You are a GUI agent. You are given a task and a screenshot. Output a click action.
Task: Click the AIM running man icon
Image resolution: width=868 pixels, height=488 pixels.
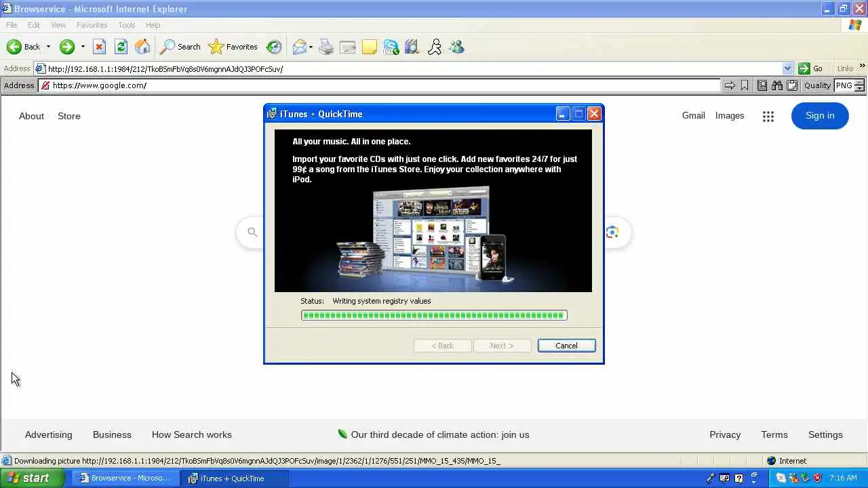click(435, 47)
